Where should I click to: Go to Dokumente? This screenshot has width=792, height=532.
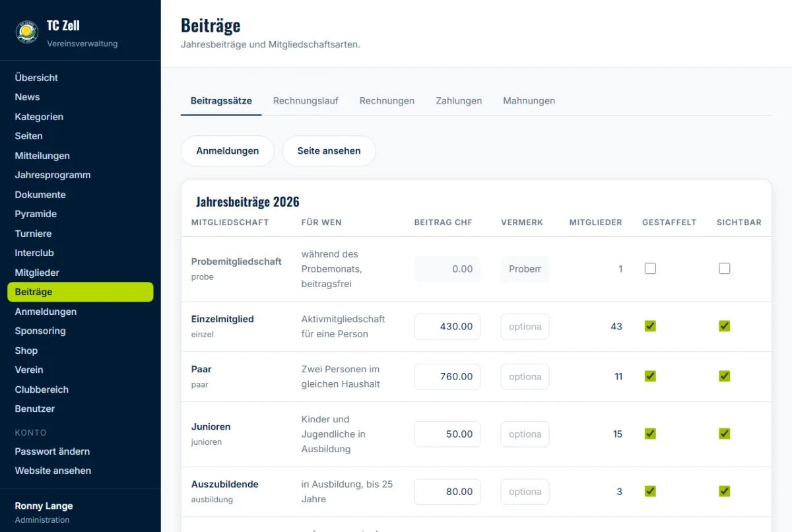tap(40, 195)
